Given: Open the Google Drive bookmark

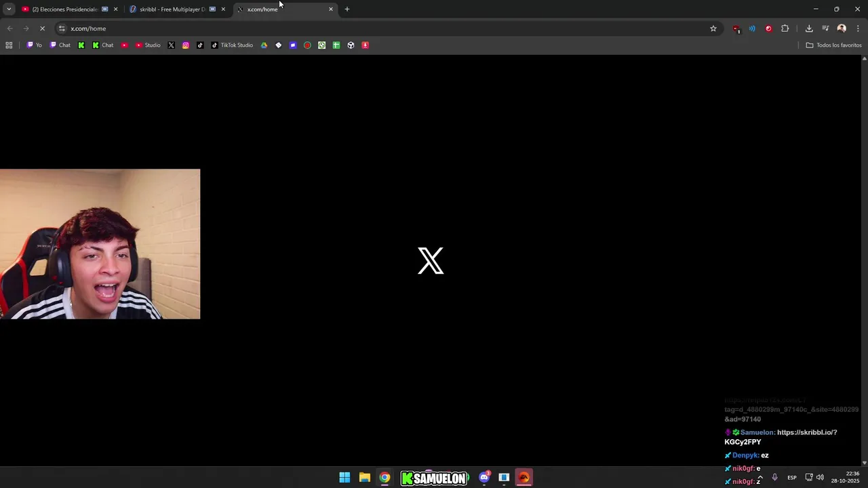Looking at the screenshot, I should coord(264,45).
